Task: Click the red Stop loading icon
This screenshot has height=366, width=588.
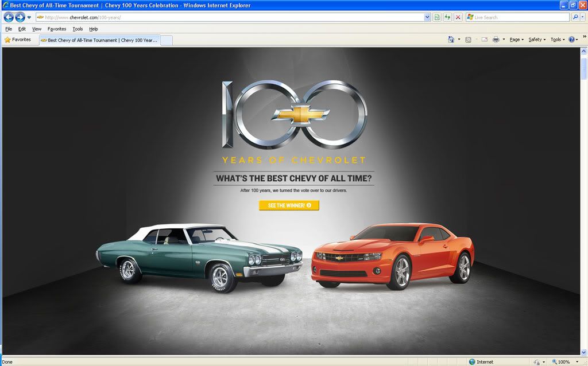Action: click(458, 17)
